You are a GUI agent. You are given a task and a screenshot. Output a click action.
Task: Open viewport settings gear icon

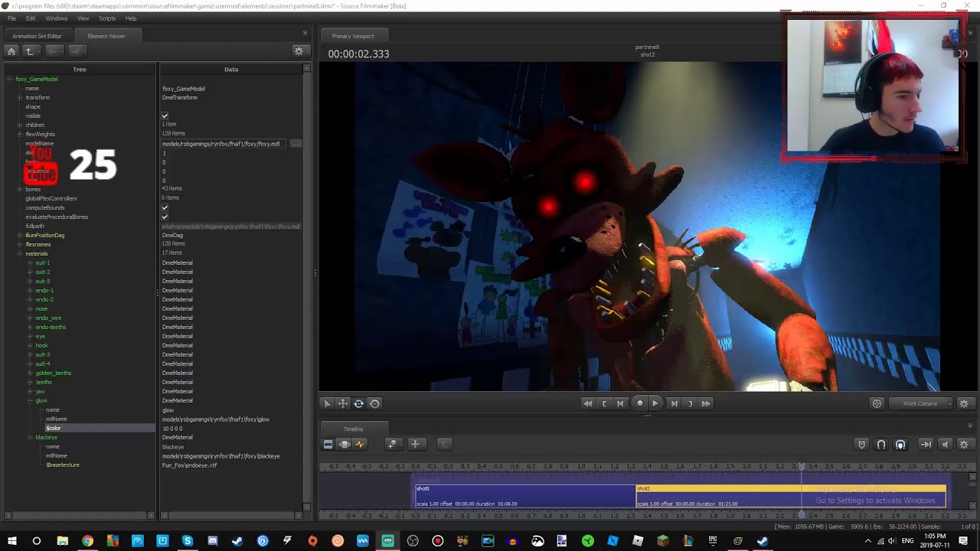click(964, 403)
